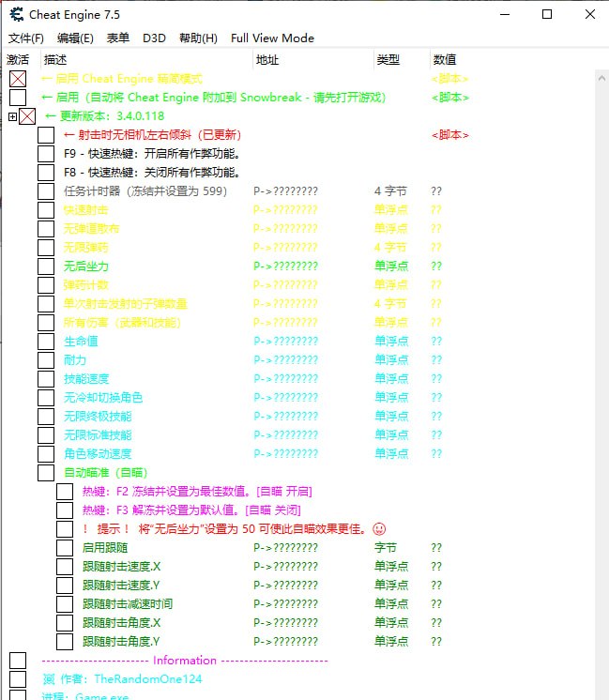The image size is (609, 700).
Task: Open the 编辑(E) menu
Action: click(x=75, y=38)
